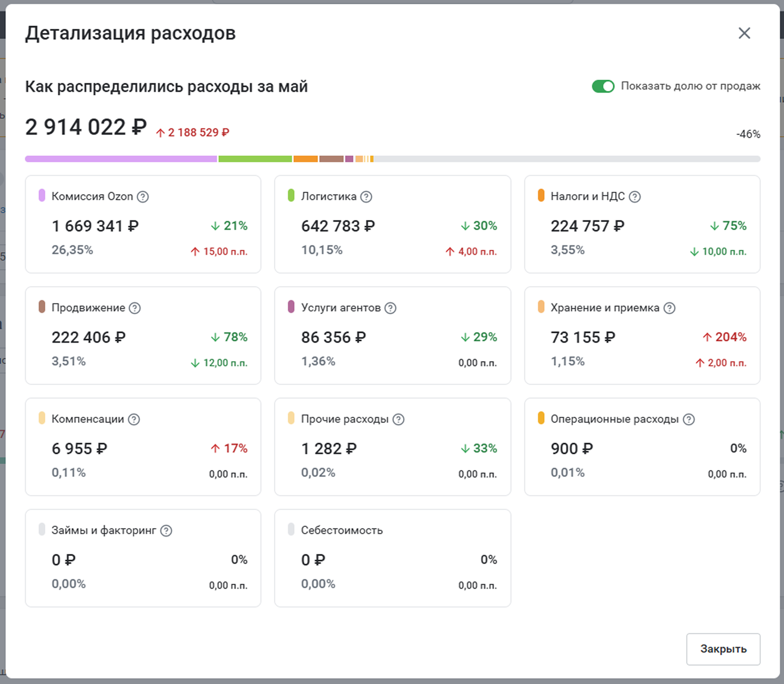Click green logistics segment of bar
This screenshot has height=684, width=784.
(x=255, y=159)
